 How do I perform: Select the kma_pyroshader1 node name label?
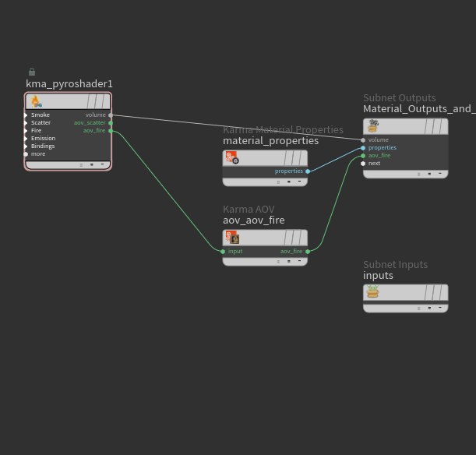coord(69,84)
